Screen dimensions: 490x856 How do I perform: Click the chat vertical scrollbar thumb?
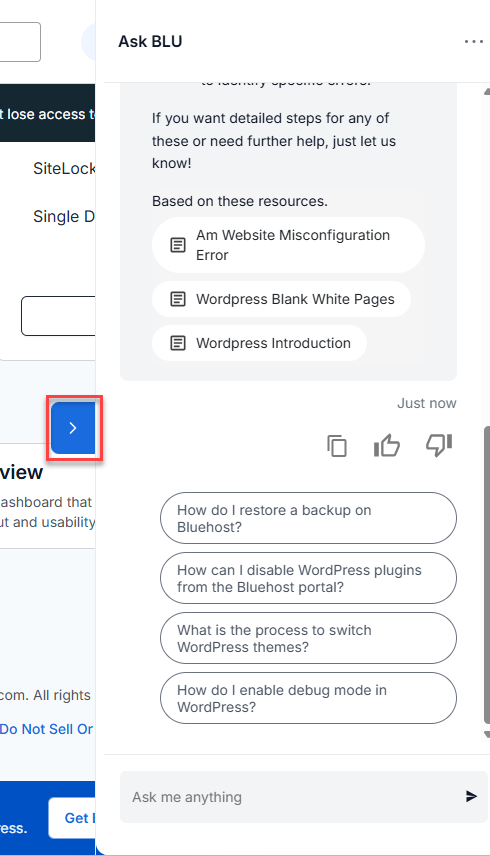pos(487,575)
